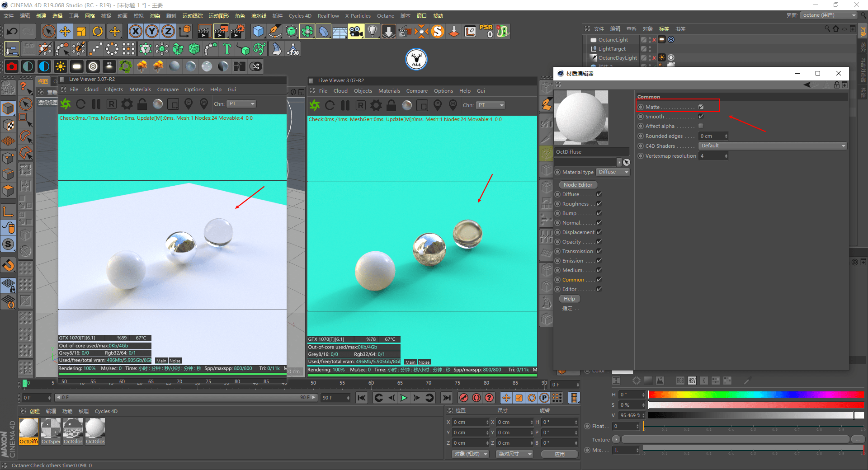Open the Chn PT dropdown in right viewer
The width and height of the screenshot is (868, 470).
click(x=490, y=105)
